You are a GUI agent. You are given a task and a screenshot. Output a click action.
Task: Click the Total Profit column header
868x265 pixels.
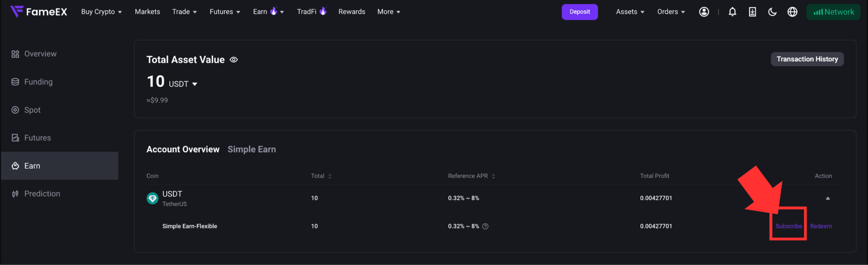tap(654, 176)
